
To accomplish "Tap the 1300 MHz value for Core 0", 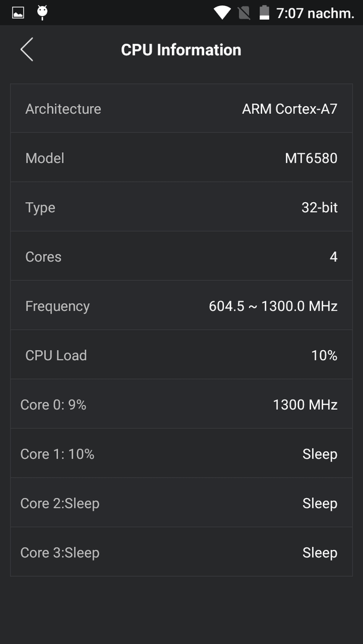I will [x=306, y=405].
